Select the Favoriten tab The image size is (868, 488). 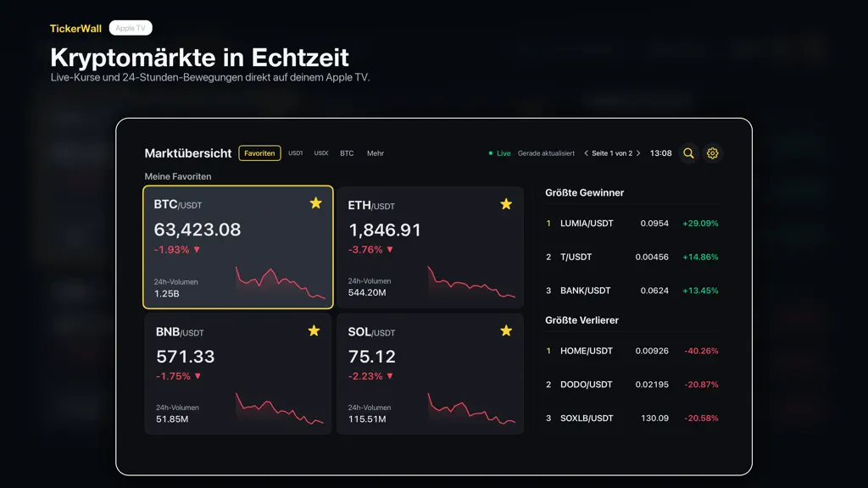click(259, 153)
